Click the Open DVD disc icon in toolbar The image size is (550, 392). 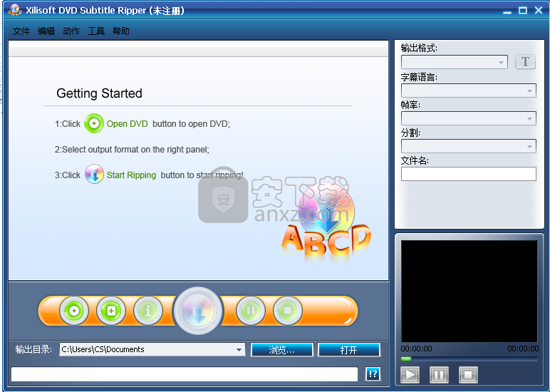click(74, 311)
